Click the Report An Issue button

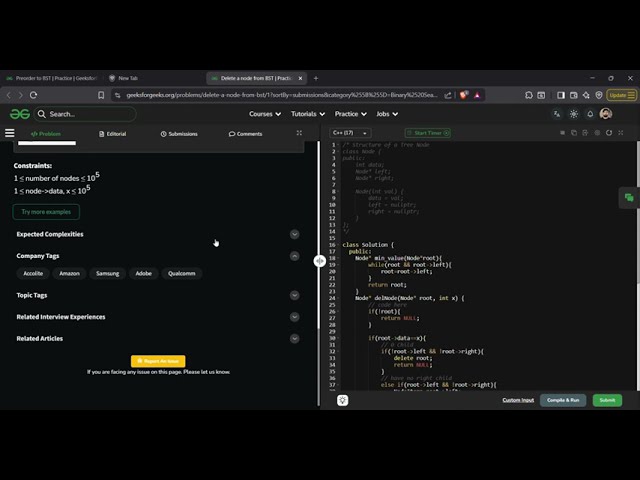point(158,361)
